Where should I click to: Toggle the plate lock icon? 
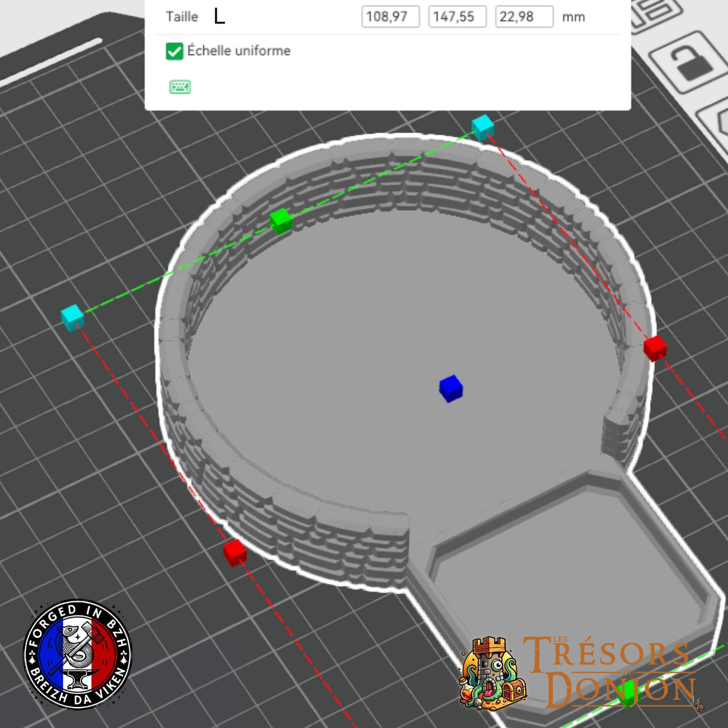(690, 63)
